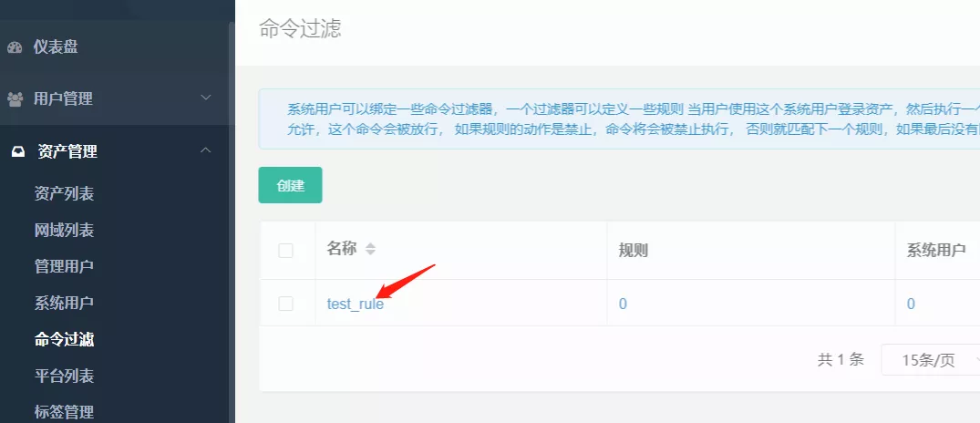Click the 系统用户 count link for test_rule

pos(911,304)
